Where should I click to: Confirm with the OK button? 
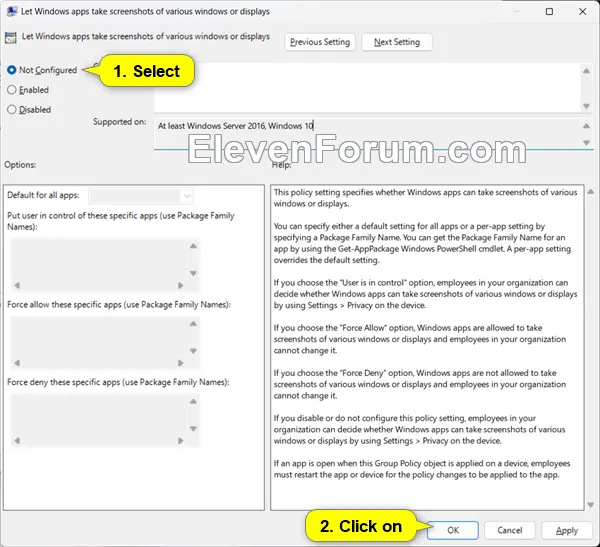(453, 530)
